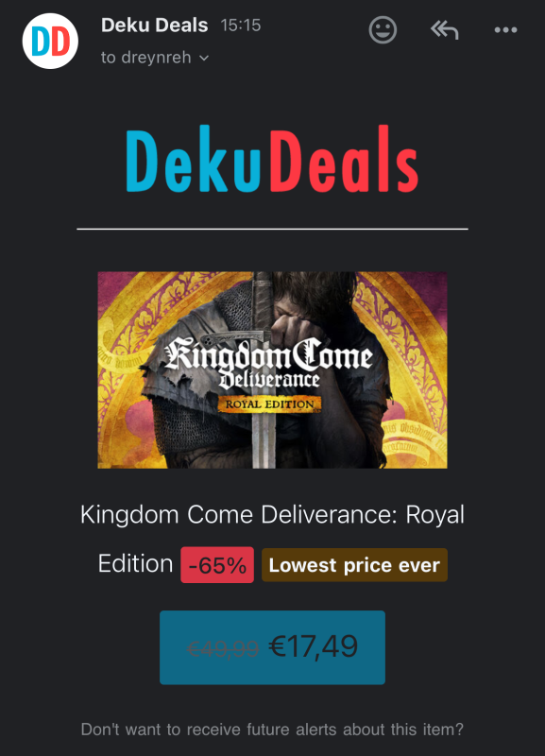This screenshot has width=545, height=756.
Task: Tap the DD sender avatar
Action: [x=50, y=41]
